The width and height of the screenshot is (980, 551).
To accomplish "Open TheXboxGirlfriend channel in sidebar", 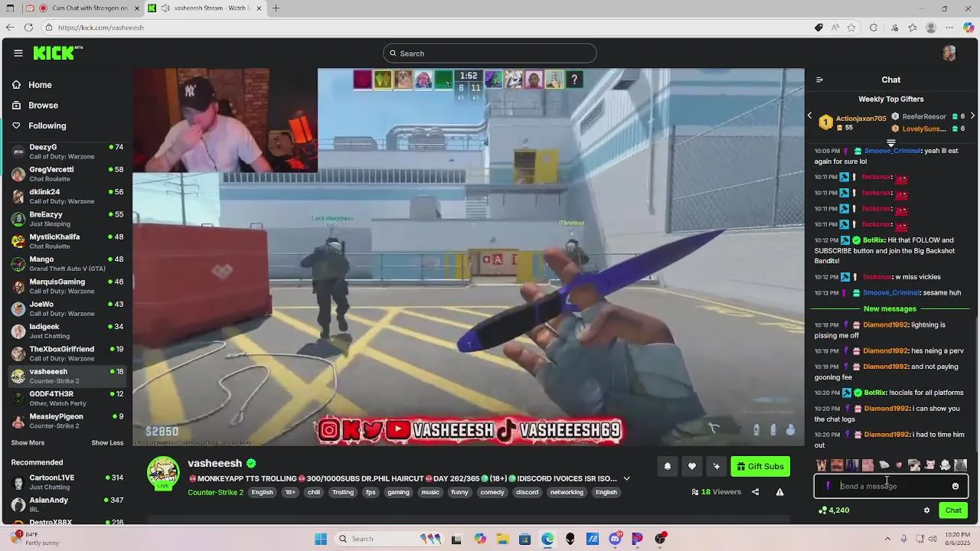I will pos(67,354).
